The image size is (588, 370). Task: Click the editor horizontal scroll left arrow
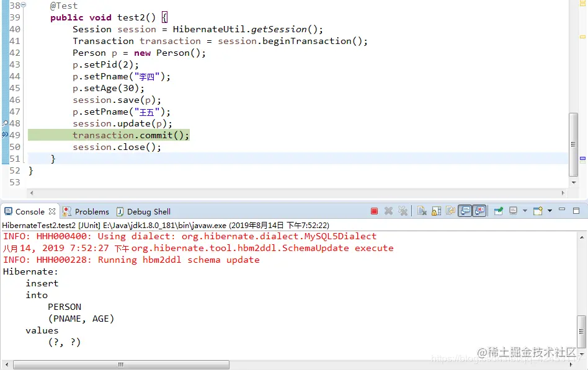pyautogui.click(x=32, y=193)
